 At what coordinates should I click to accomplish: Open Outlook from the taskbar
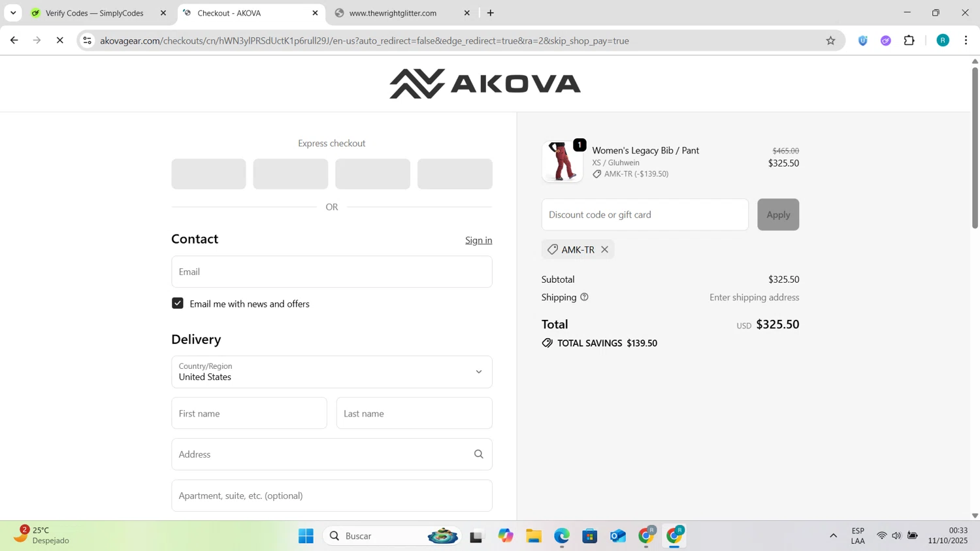tap(618, 536)
